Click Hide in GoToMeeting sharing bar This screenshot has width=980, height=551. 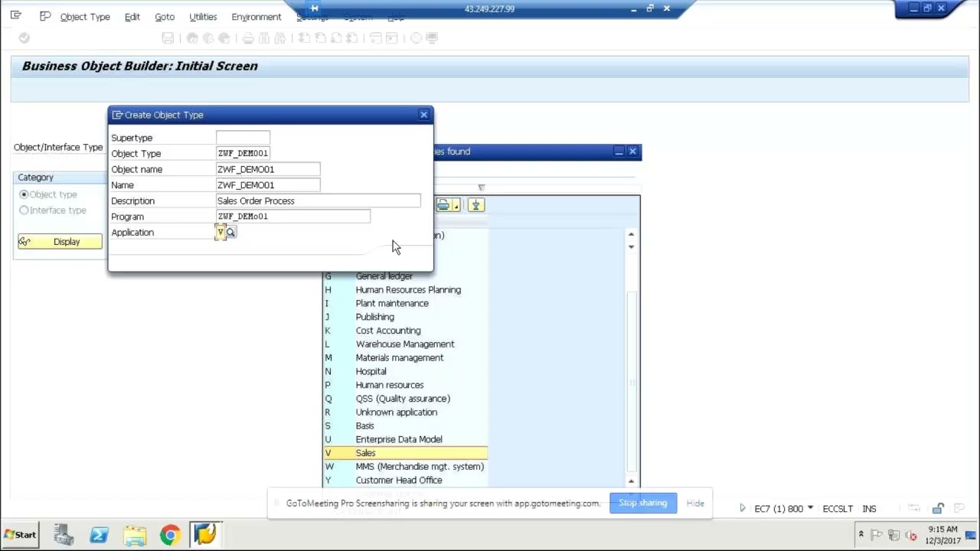[x=695, y=503]
